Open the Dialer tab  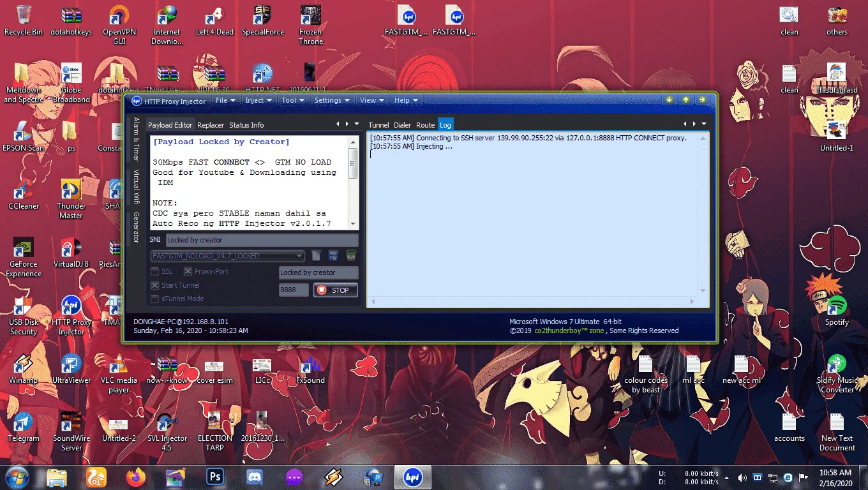402,125
